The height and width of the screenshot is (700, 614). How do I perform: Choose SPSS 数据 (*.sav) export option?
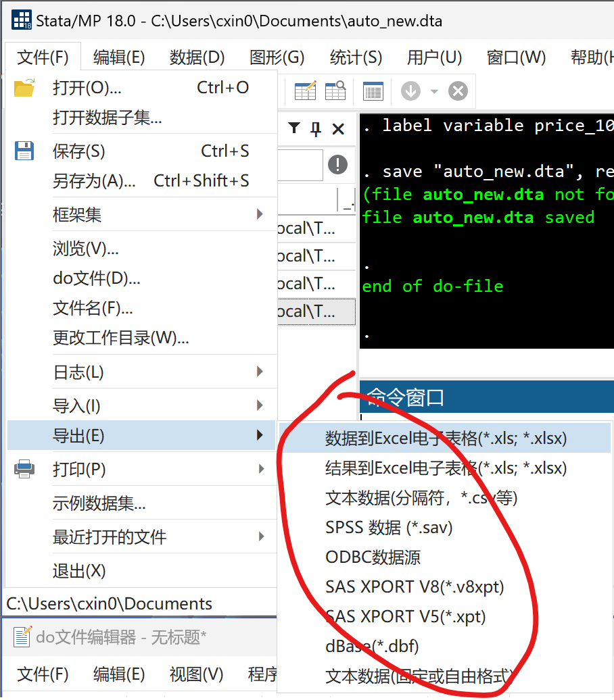389,527
